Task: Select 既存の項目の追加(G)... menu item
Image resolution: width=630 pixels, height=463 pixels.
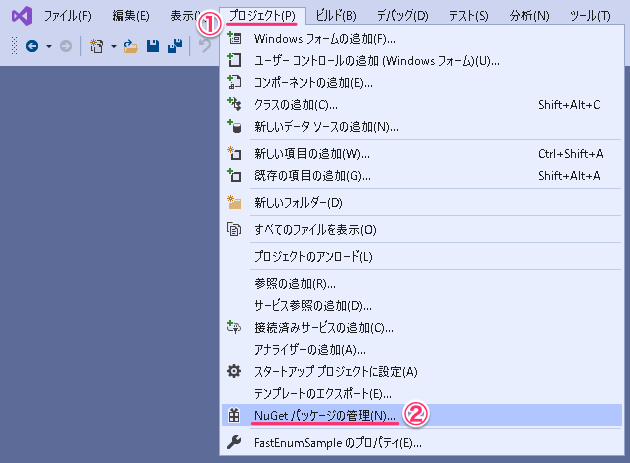Action: (x=422, y=176)
